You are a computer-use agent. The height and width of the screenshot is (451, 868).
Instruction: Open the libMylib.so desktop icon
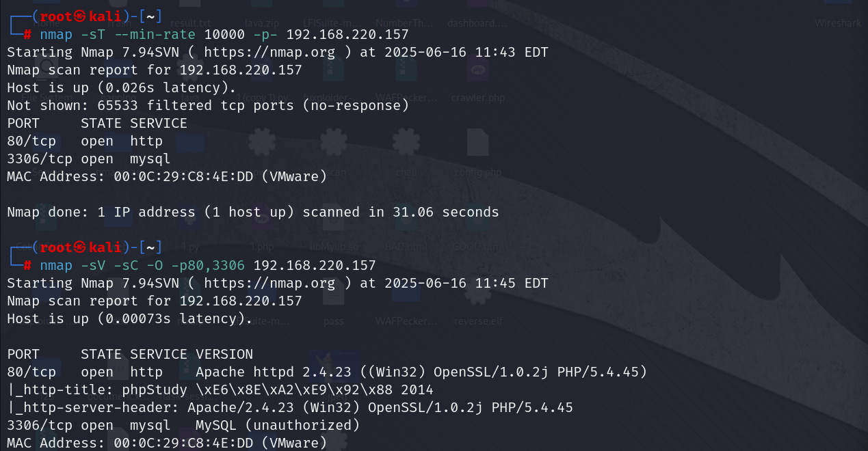pyautogui.click(x=333, y=247)
